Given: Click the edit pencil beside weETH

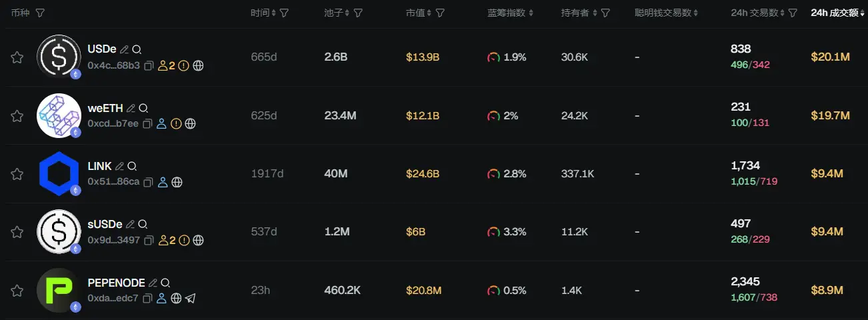Looking at the screenshot, I should tap(131, 108).
